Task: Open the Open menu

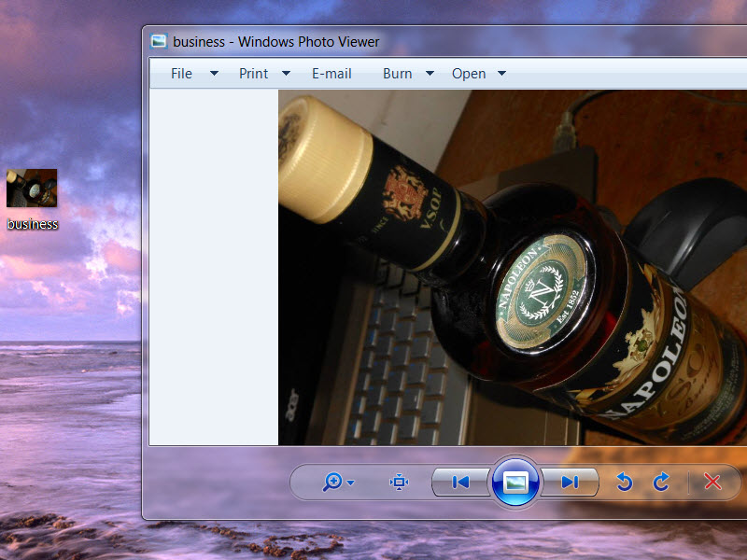Action: point(469,74)
